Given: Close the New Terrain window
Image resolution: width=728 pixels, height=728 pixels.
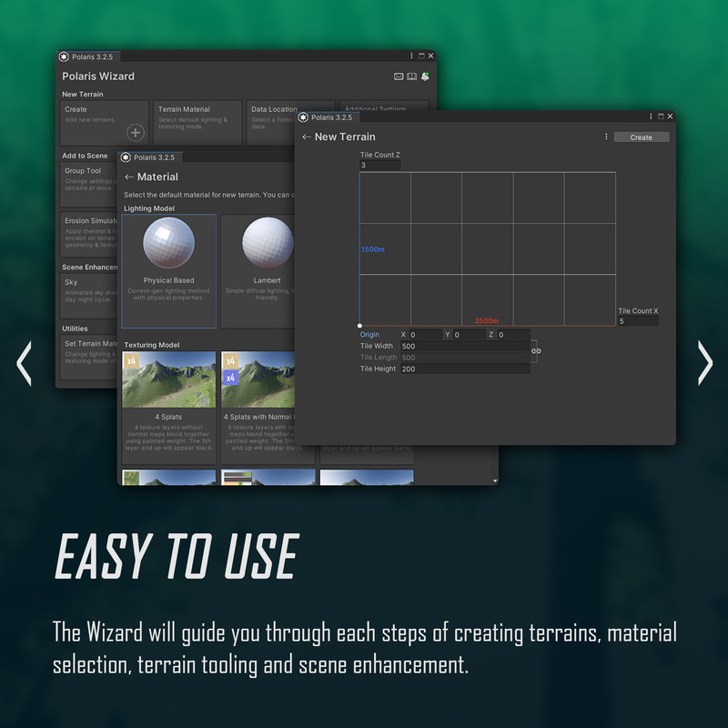Looking at the screenshot, I should pyautogui.click(x=670, y=116).
